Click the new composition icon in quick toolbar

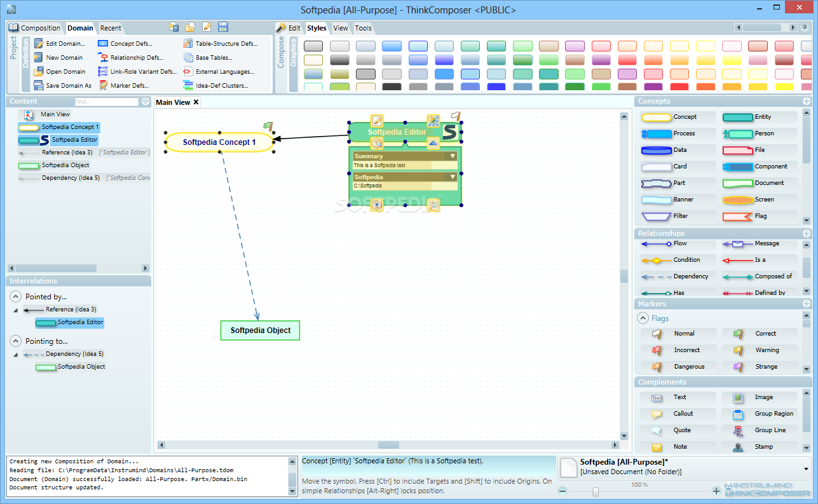[x=174, y=27]
